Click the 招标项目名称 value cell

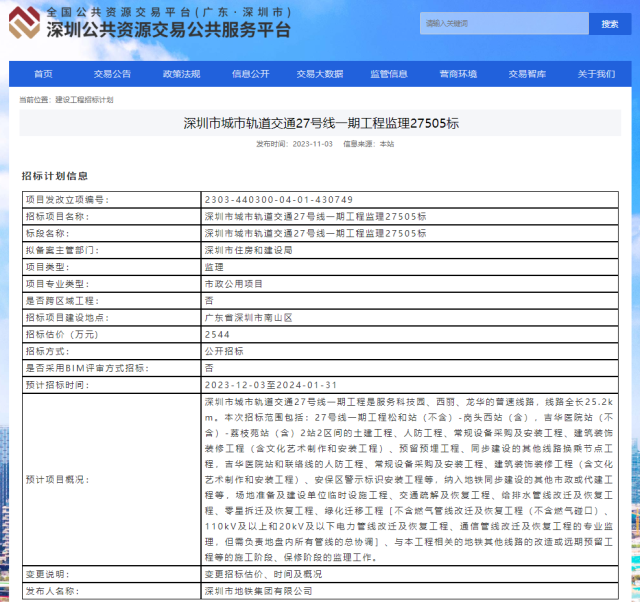pyautogui.click(x=410, y=216)
